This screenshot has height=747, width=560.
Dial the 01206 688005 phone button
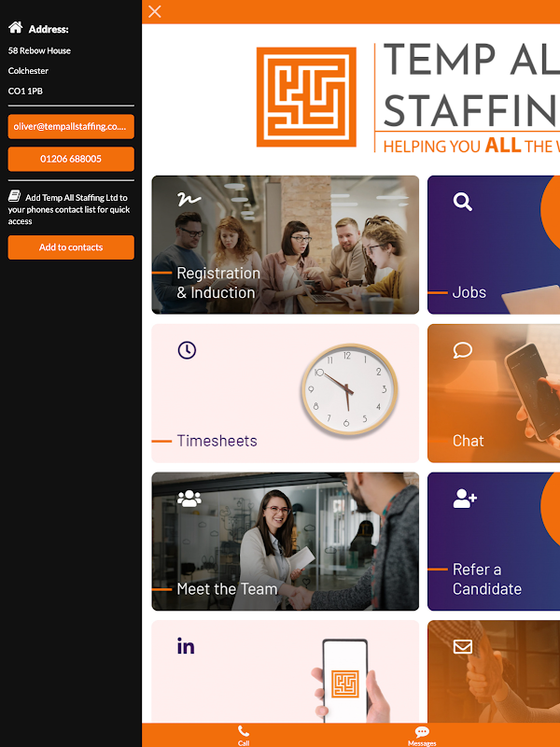point(71,159)
